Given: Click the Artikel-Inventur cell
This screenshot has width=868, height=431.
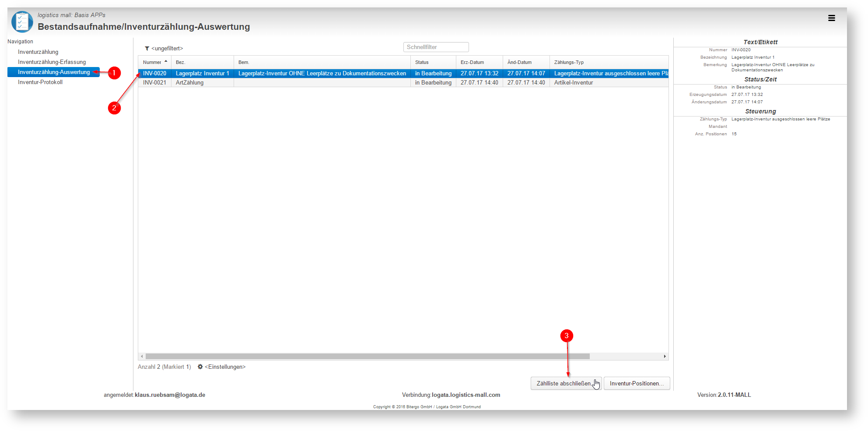Looking at the screenshot, I should tap(609, 83).
